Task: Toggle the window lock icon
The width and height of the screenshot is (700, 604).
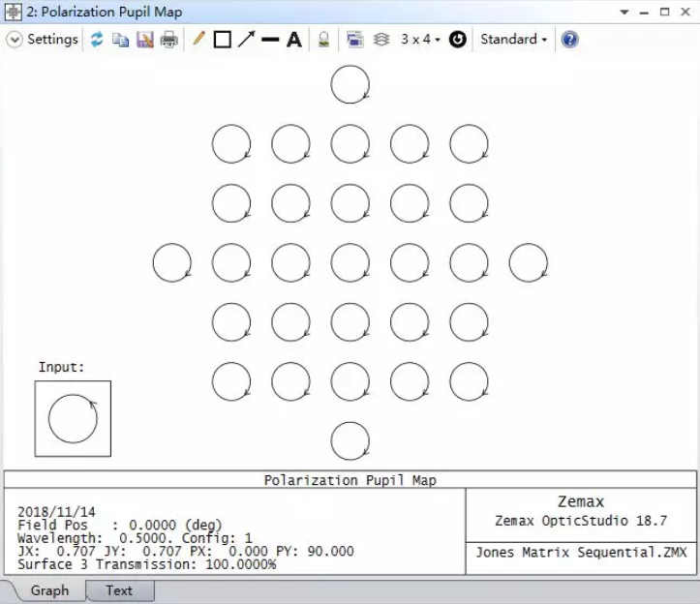Action: [x=324, y=40]
